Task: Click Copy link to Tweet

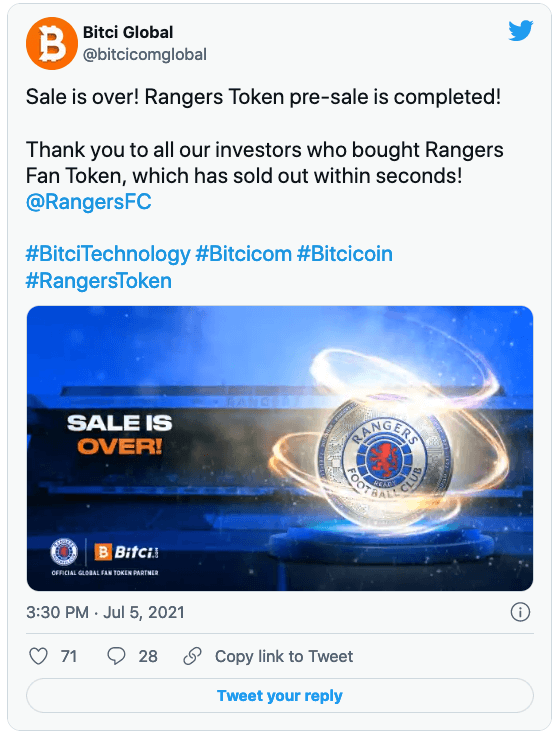Action: (x=284, y=656)
